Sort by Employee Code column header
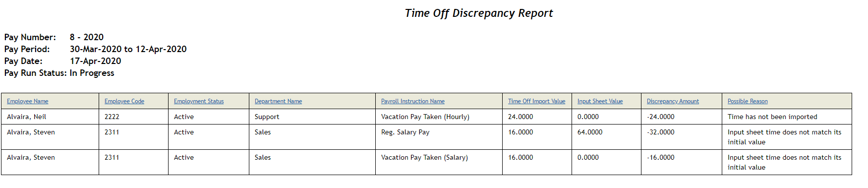868x188 pixels. 124,101
